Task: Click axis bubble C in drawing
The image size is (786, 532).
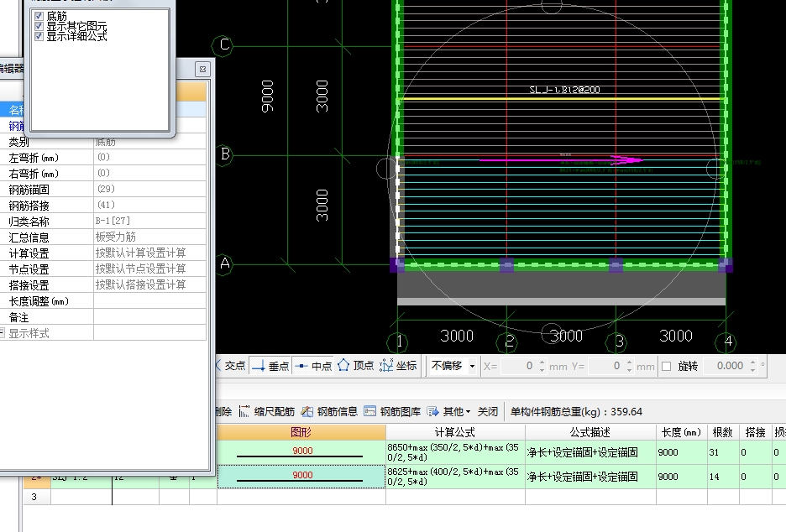Action: [x=223, y=45]
